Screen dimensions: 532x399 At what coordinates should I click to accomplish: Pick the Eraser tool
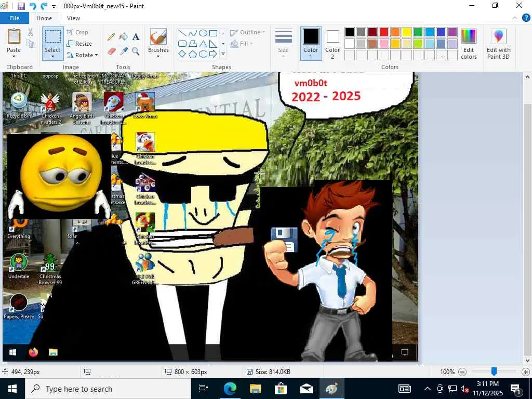(111, 51)
